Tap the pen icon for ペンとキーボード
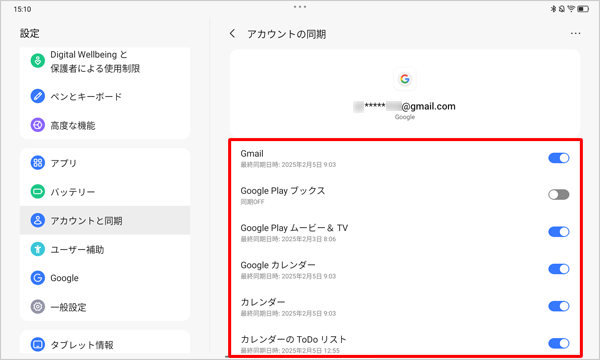 tap(38, 96)
